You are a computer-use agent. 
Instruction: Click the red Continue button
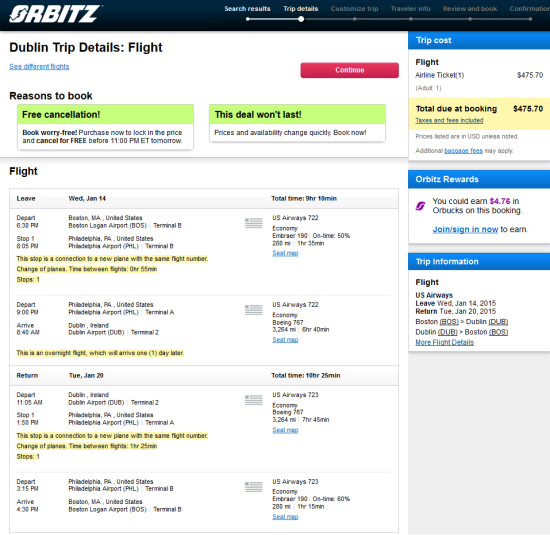349,70
